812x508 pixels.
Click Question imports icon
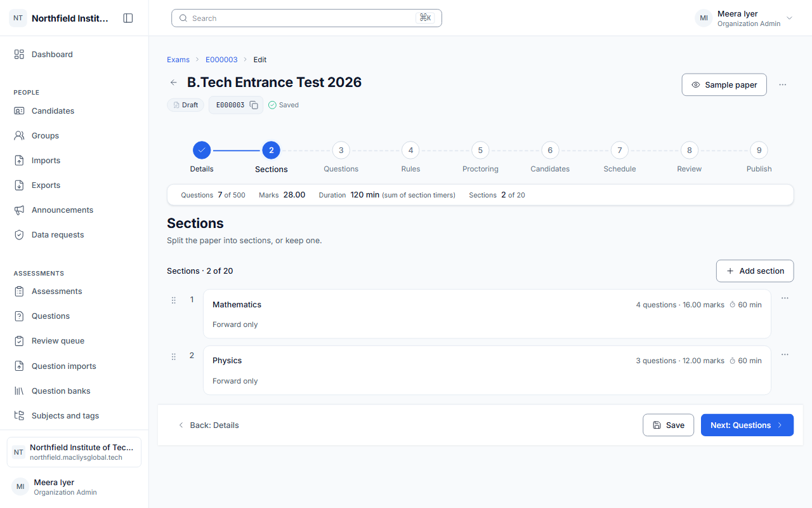click(19, 366)
